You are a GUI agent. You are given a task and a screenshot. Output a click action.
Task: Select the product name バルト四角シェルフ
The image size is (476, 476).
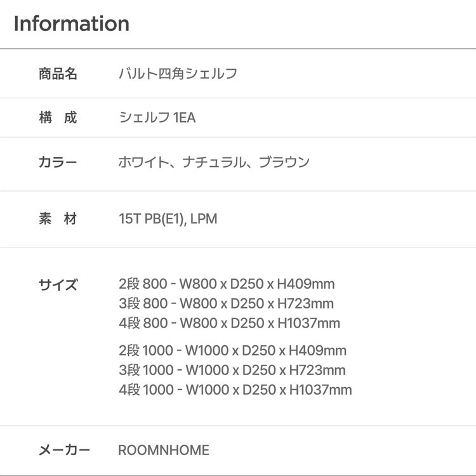178,74
